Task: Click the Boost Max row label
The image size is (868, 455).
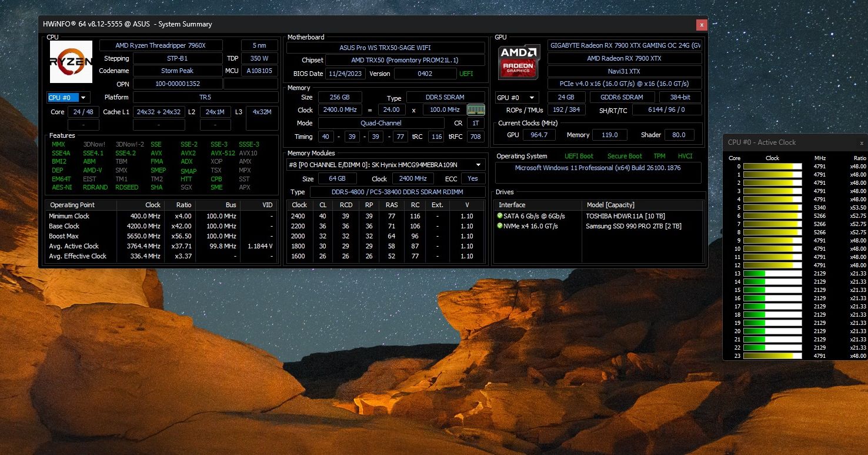Action: [x=65, y=236]
